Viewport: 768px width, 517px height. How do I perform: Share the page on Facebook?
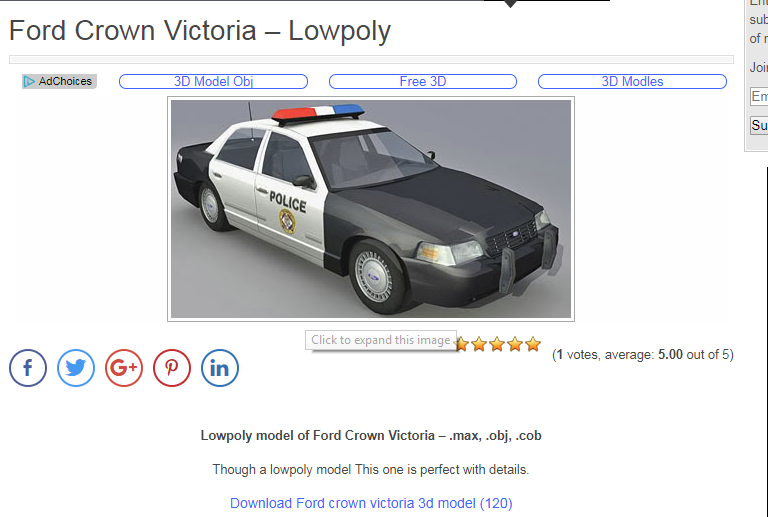coord(28,368)
